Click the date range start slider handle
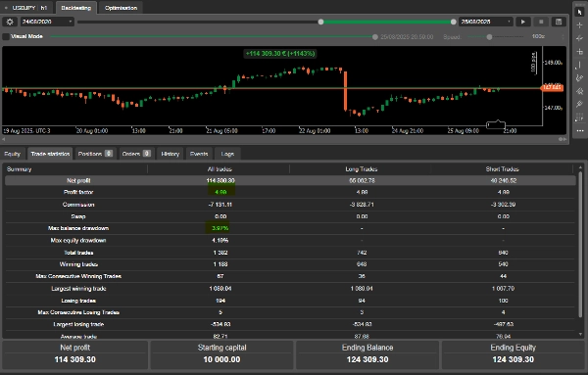This screenshot has width=588, height=375. (320, 22)
